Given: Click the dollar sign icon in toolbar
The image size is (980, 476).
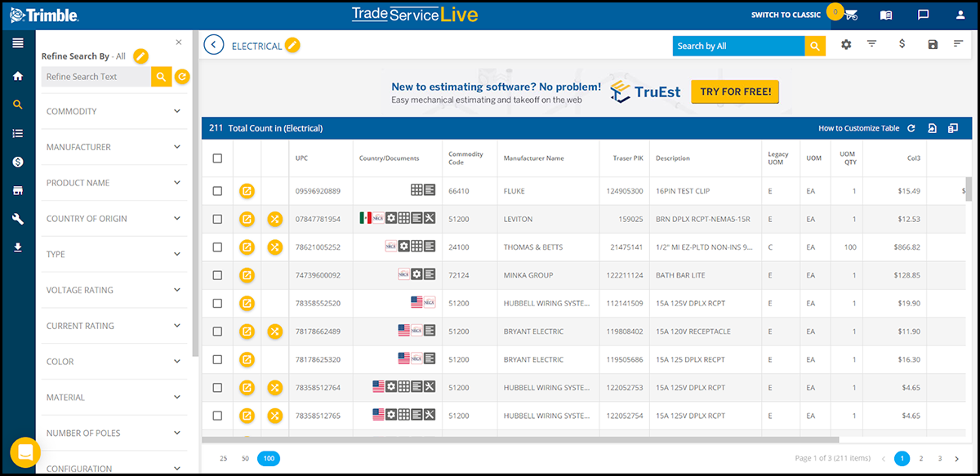Looking at the screenshot, I should (x=902, y=44).
